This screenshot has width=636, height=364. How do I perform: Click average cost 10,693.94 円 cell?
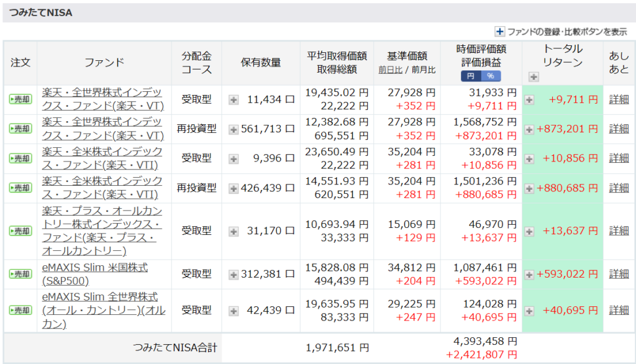pyautogui.click(x=337, y=224)
